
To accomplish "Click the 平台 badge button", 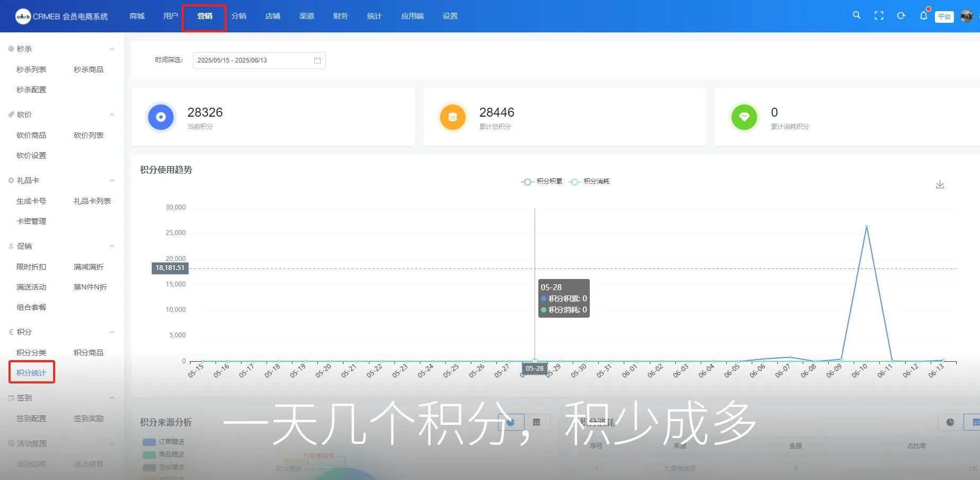I will point(944,16).
